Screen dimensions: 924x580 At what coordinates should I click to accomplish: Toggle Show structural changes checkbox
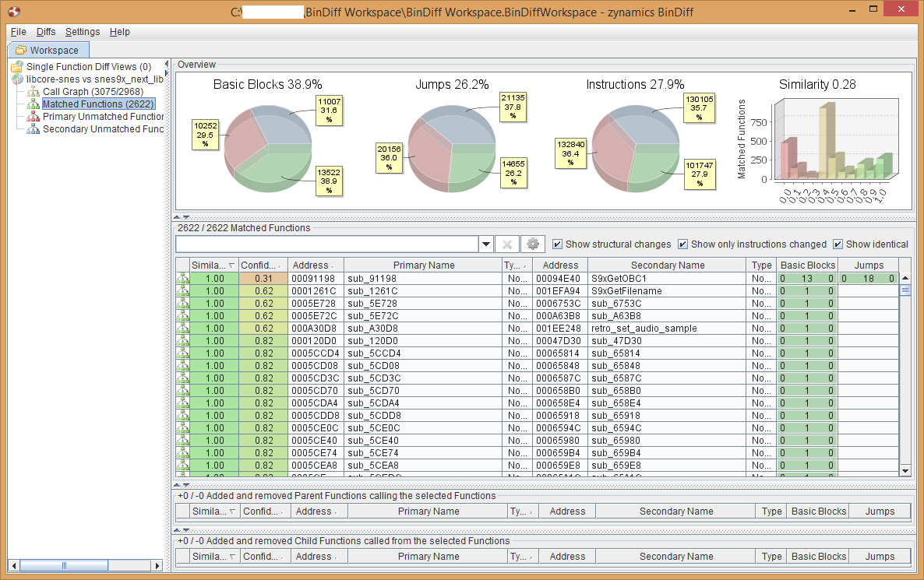point(557,244)
